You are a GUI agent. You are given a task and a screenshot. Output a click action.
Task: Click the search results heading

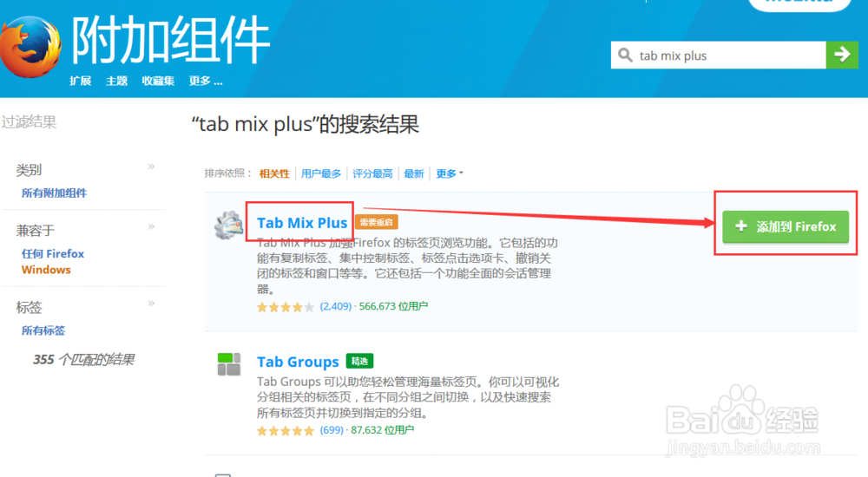305,125
